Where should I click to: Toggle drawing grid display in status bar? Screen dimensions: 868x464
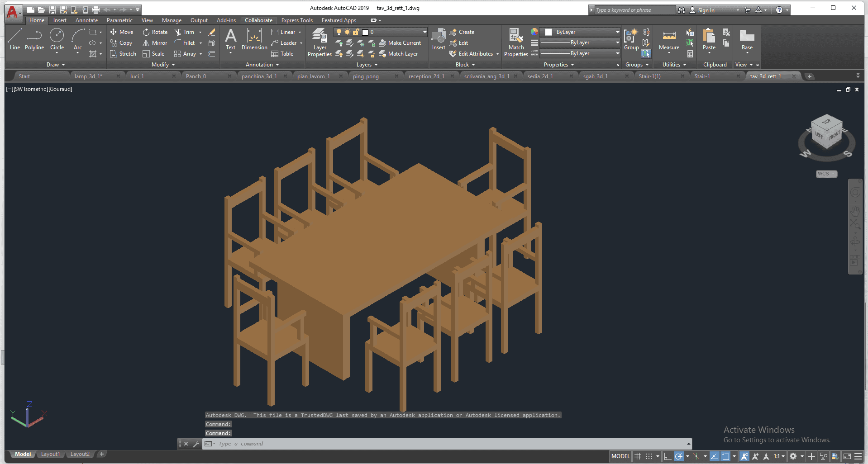tap(638, 456)
